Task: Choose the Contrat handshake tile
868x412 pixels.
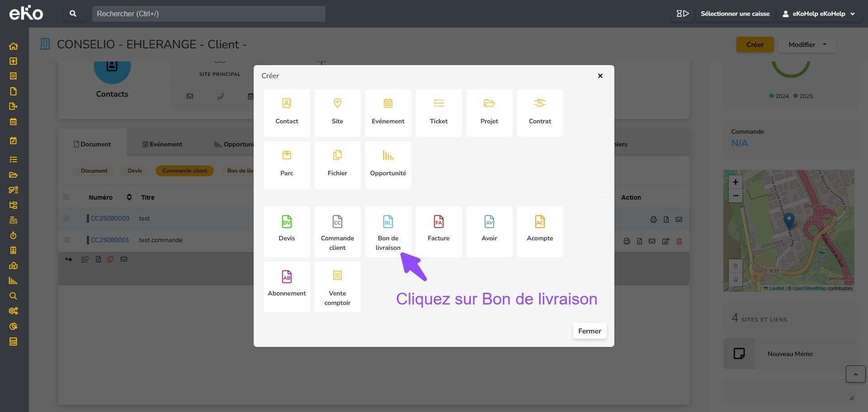Action: click(x=540, y=112)
